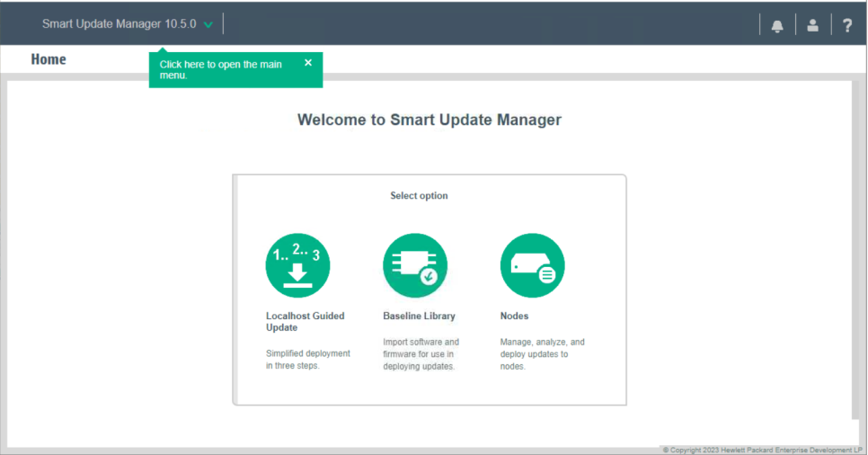
Task: Click the Smart Update Manager 10.5.0 title
Action: pos(119,24)
